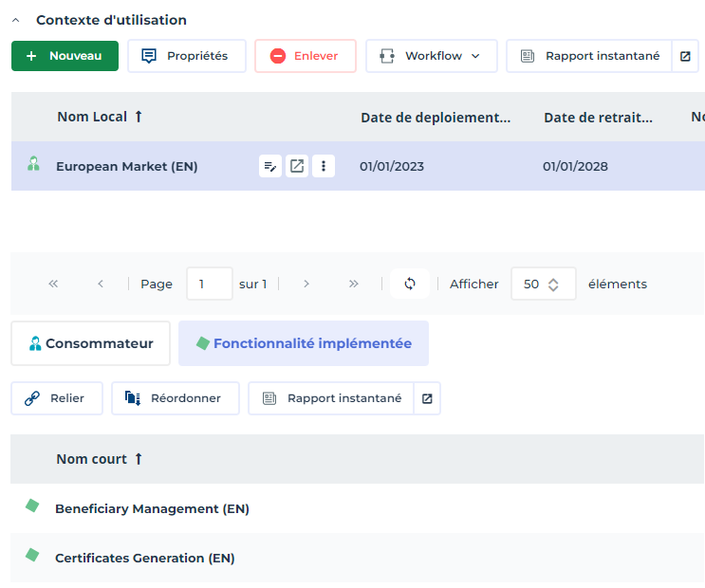Viewport: 705px width, 588px height.
Task: Click the Relier link button
Action: click(56, 398)
